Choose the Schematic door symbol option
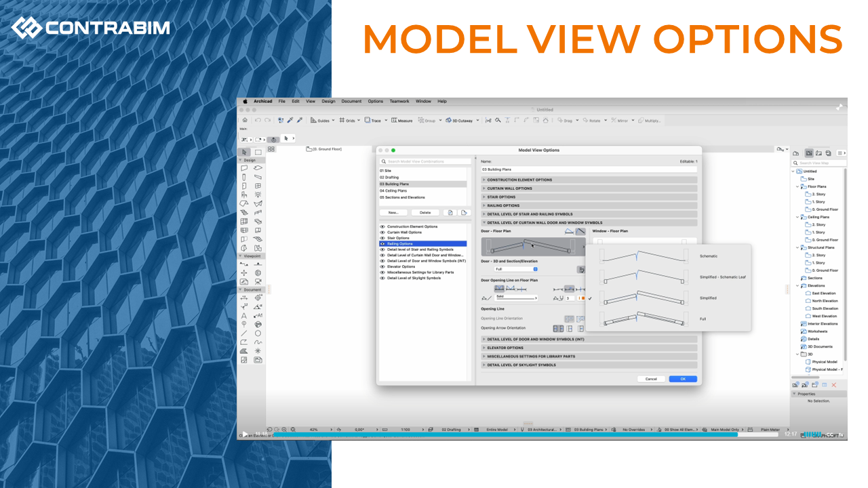 [667, 256]
